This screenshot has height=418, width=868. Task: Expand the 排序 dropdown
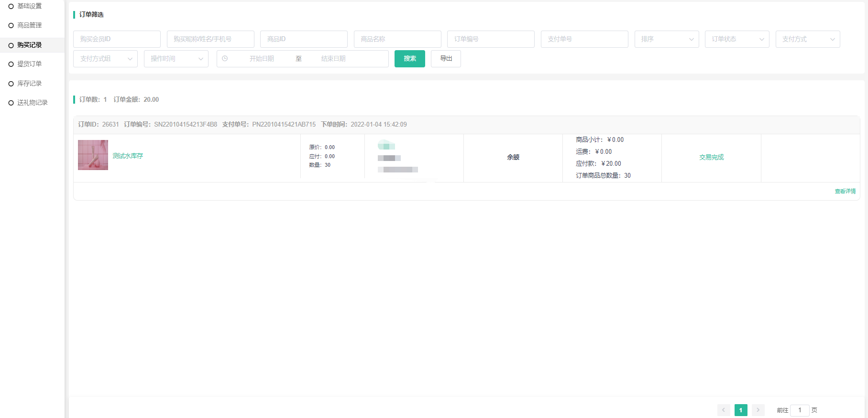pyautogui.click(x=666, y=39)
